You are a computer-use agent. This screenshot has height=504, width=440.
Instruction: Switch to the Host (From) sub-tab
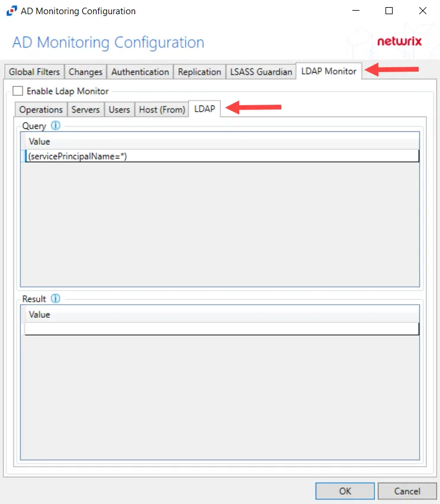pyautogui.click(x=162, y=109)
